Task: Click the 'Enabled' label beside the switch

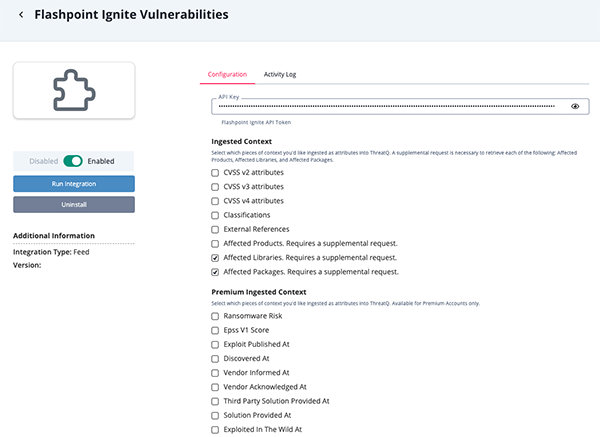Action: [x=101, y=161]
